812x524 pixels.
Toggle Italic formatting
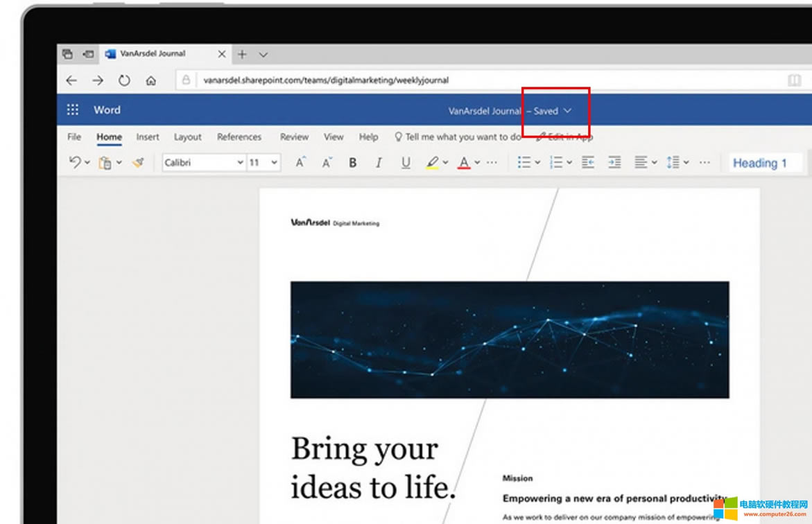(x=379, y=163)
